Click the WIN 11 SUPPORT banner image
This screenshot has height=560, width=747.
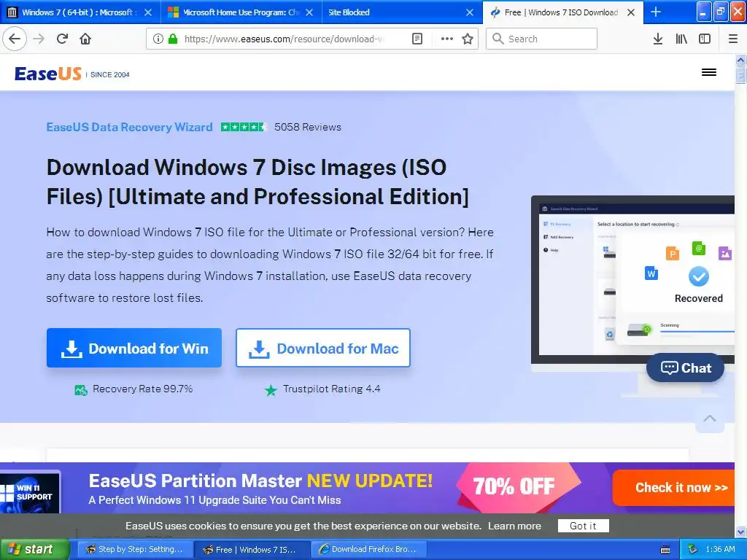point(30,491)
